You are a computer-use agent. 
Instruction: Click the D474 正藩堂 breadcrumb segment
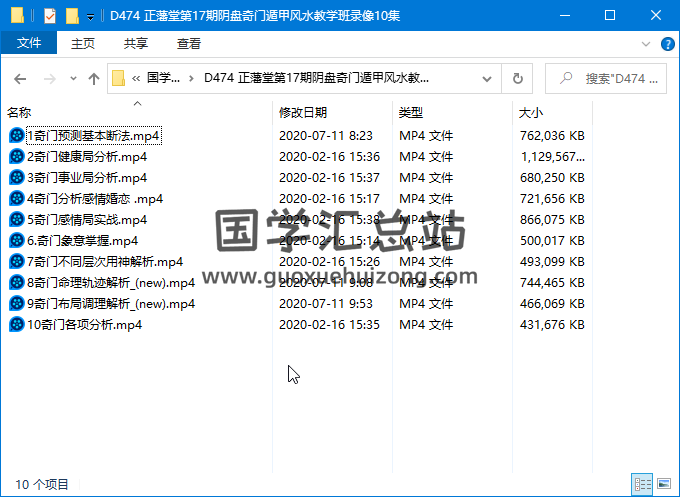316,78
